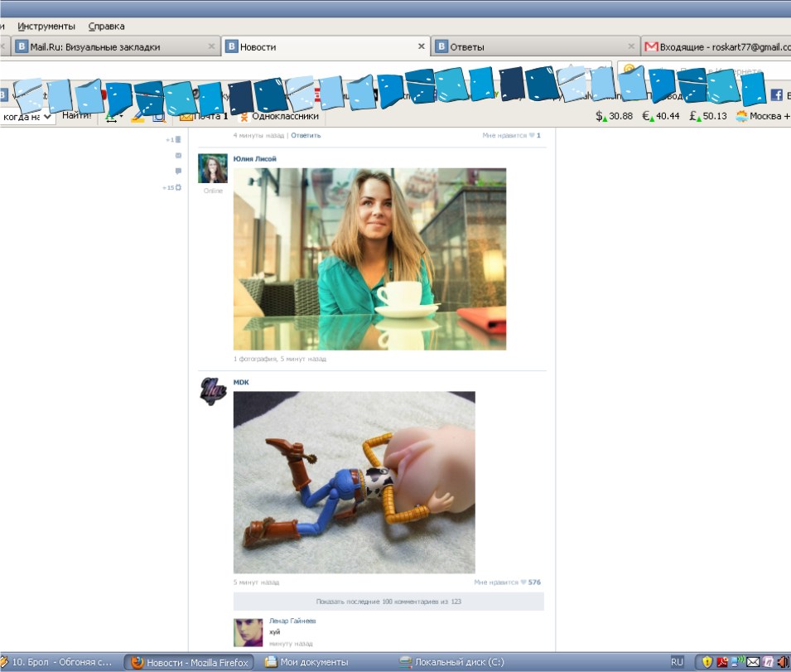Click the MDK community avatar

click(x=212, y=391)
